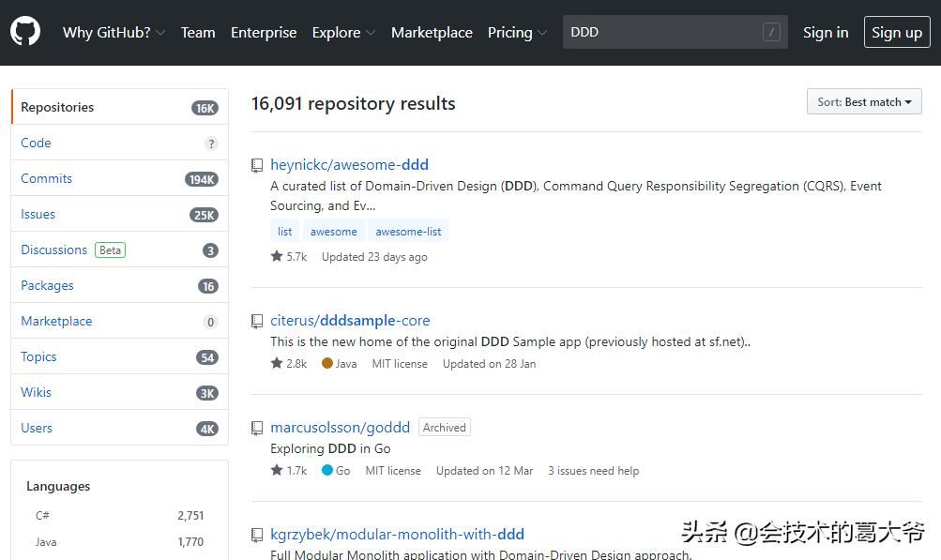Click the 1.7k star icon for goddd

point(277,470)
